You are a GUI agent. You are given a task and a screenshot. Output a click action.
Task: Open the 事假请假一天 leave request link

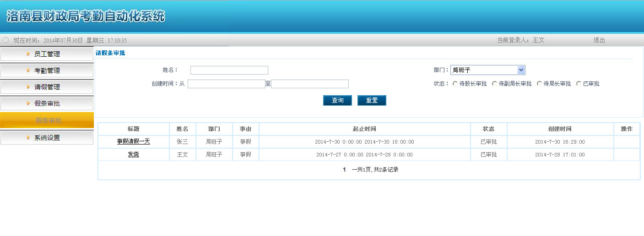coord(133,142)
